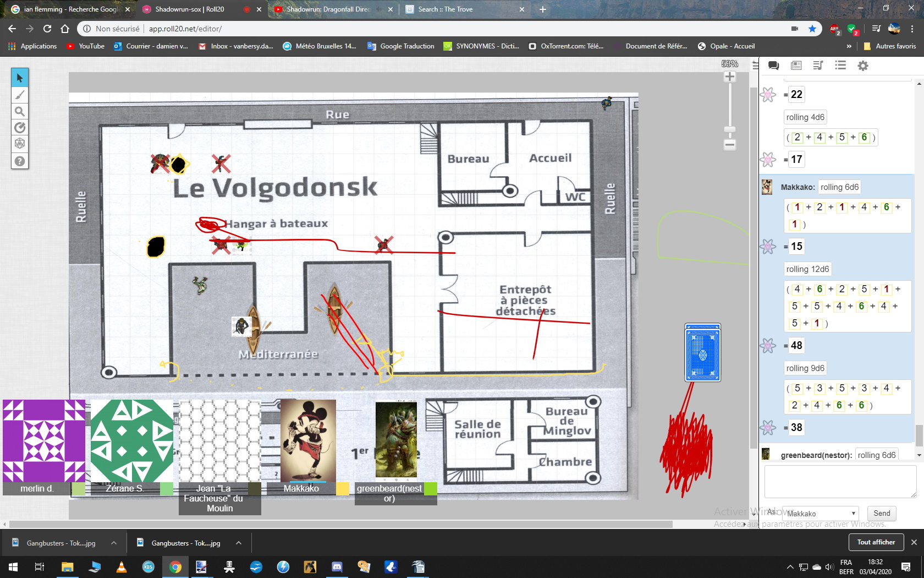The width and height of the screenshot is (924, 578).
Task: Click the zoom in plus button
Action: [730, 77]
